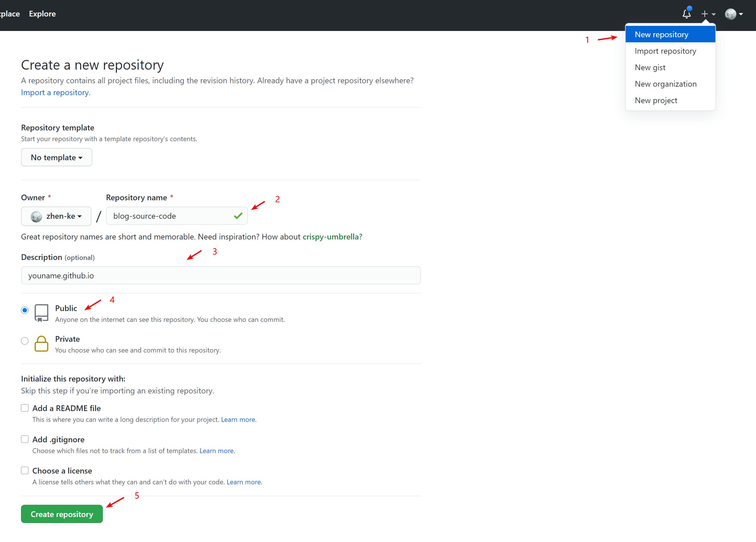The image size is (756, 542).
Task: Click the zhen-ke owner avatar
Action: coord(36,216)
